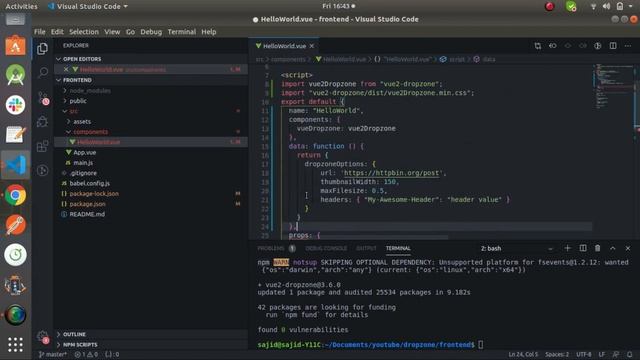Open Source Control view in activity bar

tap(42, 98)
